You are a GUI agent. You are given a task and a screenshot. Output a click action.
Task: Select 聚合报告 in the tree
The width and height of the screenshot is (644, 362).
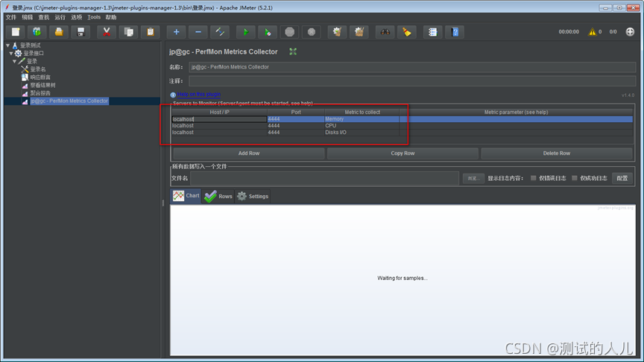40,93
